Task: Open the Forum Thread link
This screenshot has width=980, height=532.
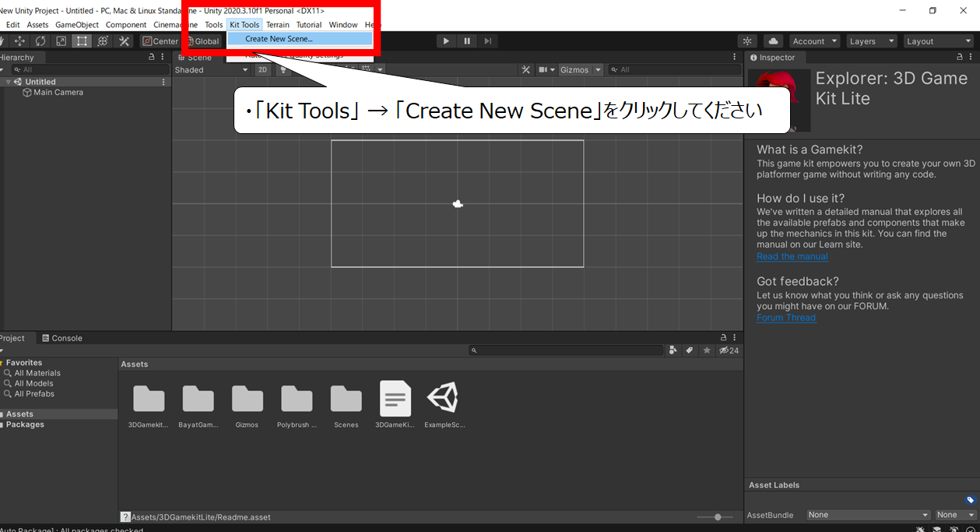Action: [786, 318]
